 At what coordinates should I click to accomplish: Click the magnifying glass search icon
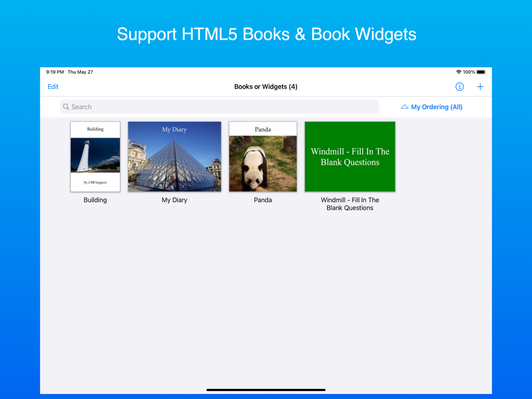66,107
